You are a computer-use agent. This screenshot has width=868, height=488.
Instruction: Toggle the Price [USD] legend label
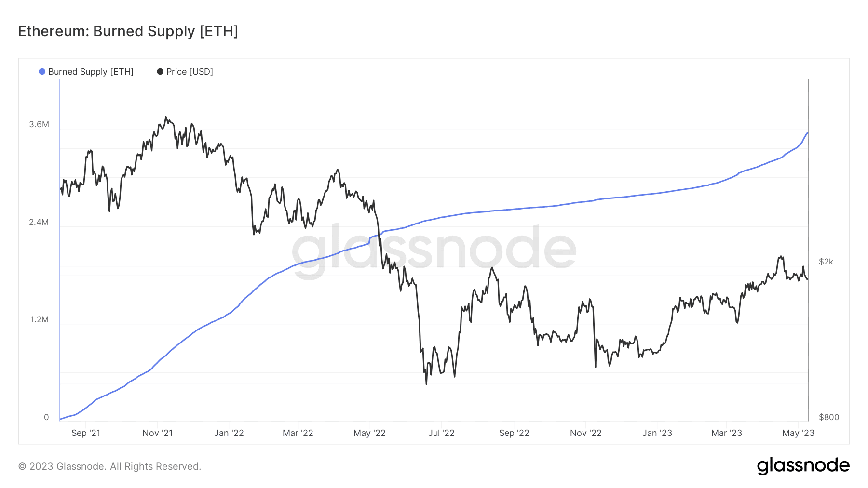(x=190, y=72)
